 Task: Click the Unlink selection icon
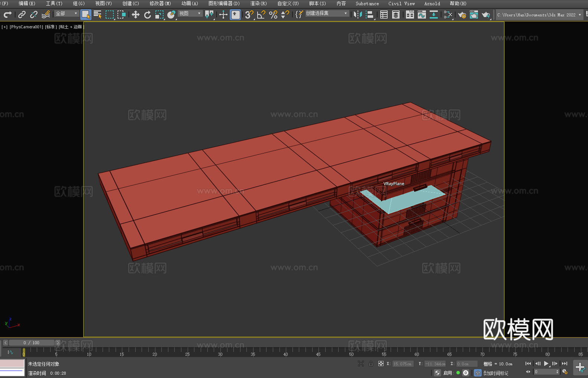[x=34, y=14]
